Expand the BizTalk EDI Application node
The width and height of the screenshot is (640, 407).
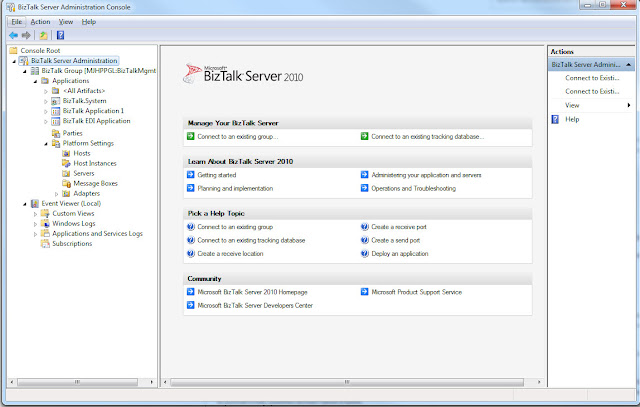pos(46,122)
